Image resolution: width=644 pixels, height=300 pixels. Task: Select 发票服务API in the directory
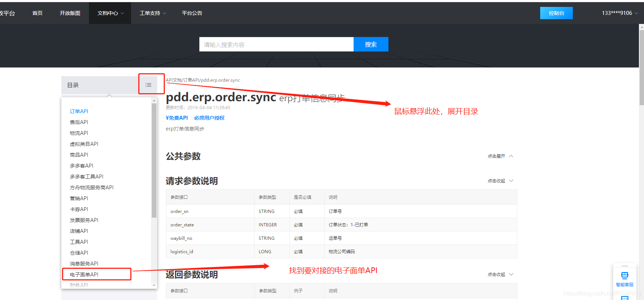tap(84, 220)
